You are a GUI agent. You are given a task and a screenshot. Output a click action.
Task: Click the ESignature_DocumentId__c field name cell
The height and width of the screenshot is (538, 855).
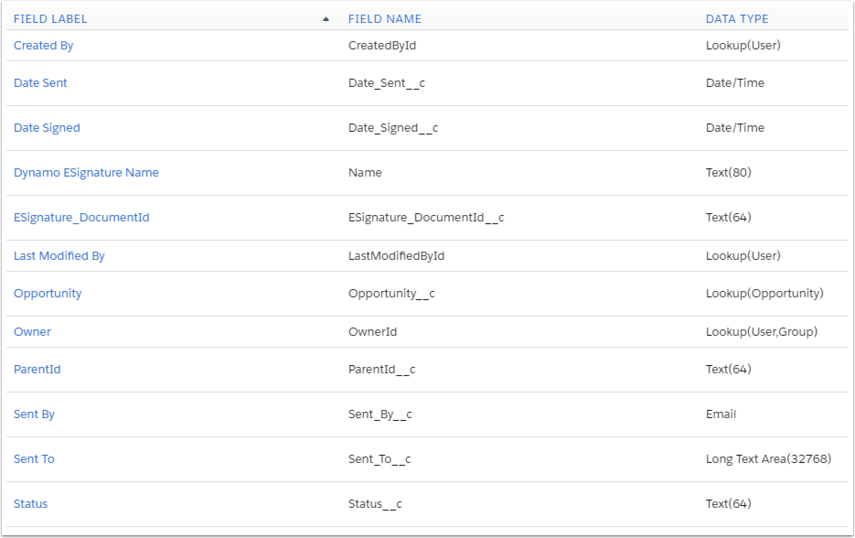425,218
